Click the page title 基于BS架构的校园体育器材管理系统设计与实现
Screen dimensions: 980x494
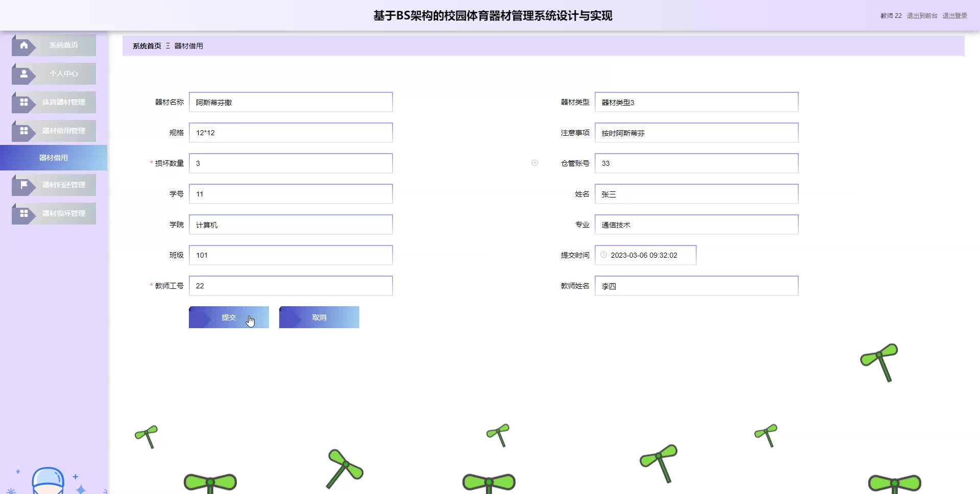493,16
